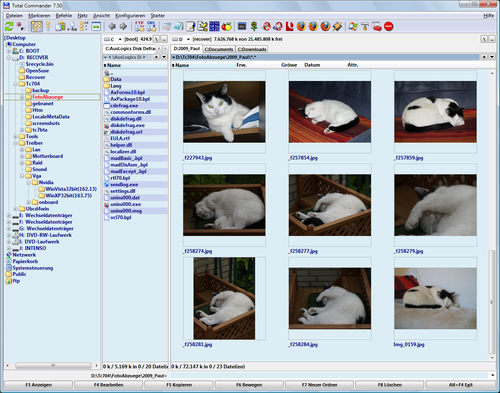Screen dimensions: 500x393
Task: Toggle thumbnail view mode in toolbar
Action: 37,26
